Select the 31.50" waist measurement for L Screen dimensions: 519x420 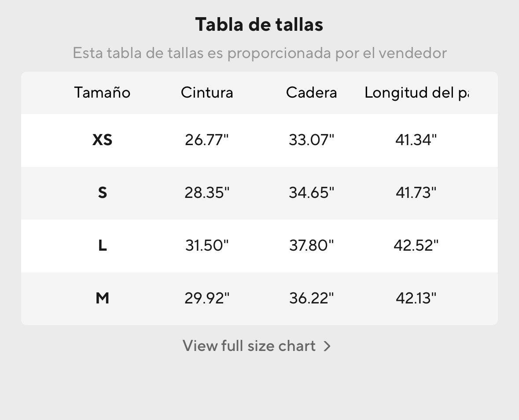pyautogui.click(x=207, y=245)
